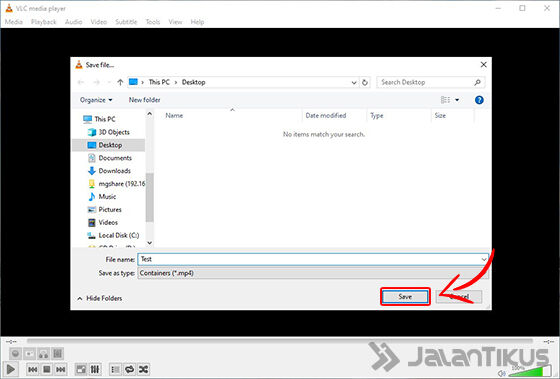
Task: Click the Play button in VLC controls
Action: 11,369
